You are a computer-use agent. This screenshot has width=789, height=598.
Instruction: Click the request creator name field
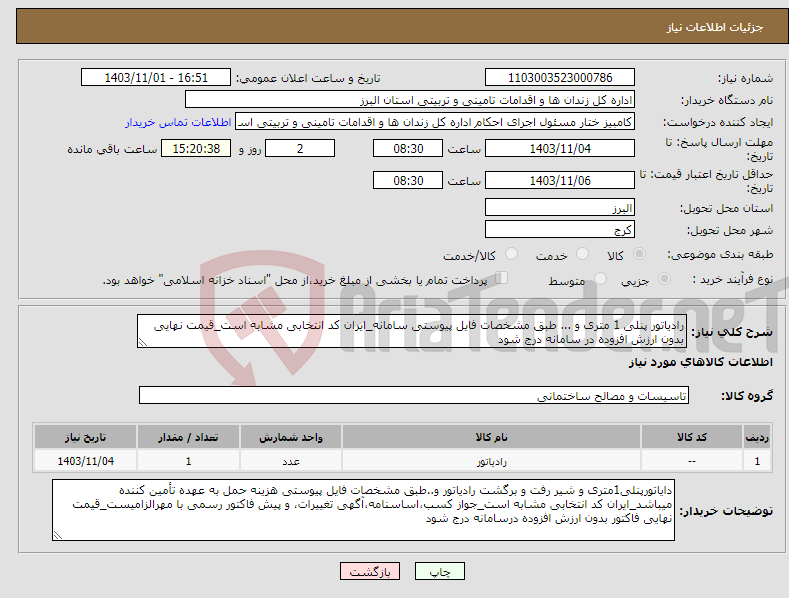pos(435,122)
